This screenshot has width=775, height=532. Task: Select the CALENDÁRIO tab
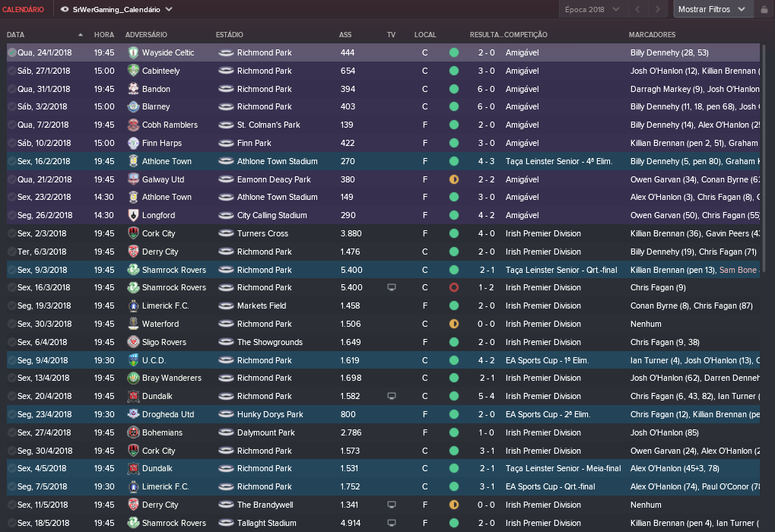[24, 9]
